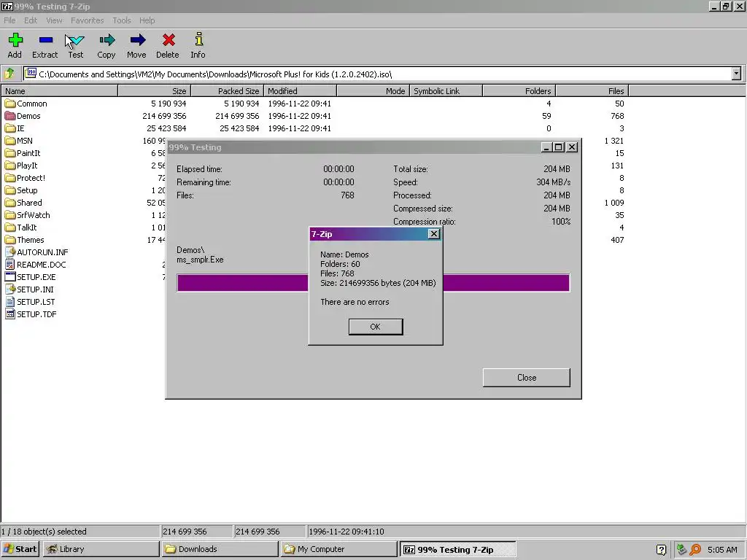Sort list by Modified column header
Image resolution: width=747 pixels, height=560 pixels.
[x=300, y=91]
